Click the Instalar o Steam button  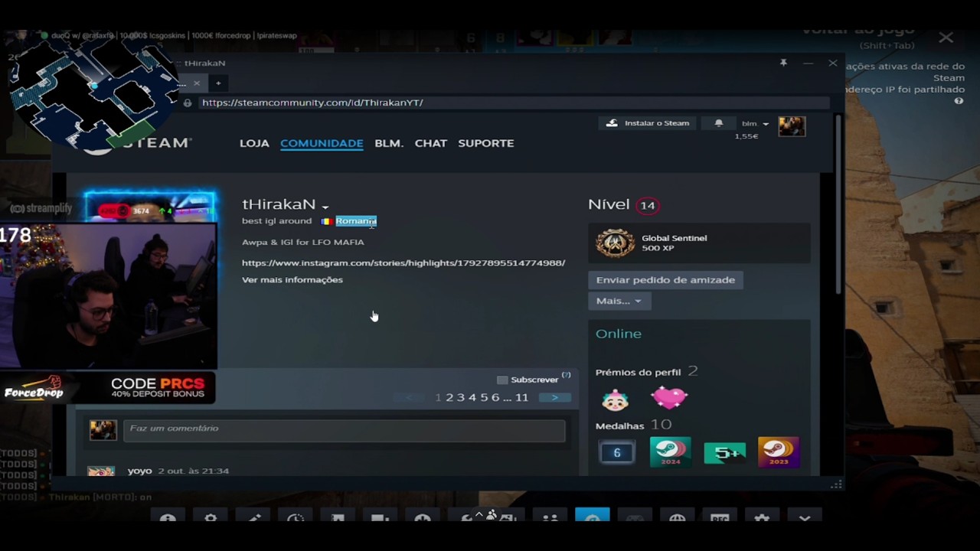[x=648, y=123]
